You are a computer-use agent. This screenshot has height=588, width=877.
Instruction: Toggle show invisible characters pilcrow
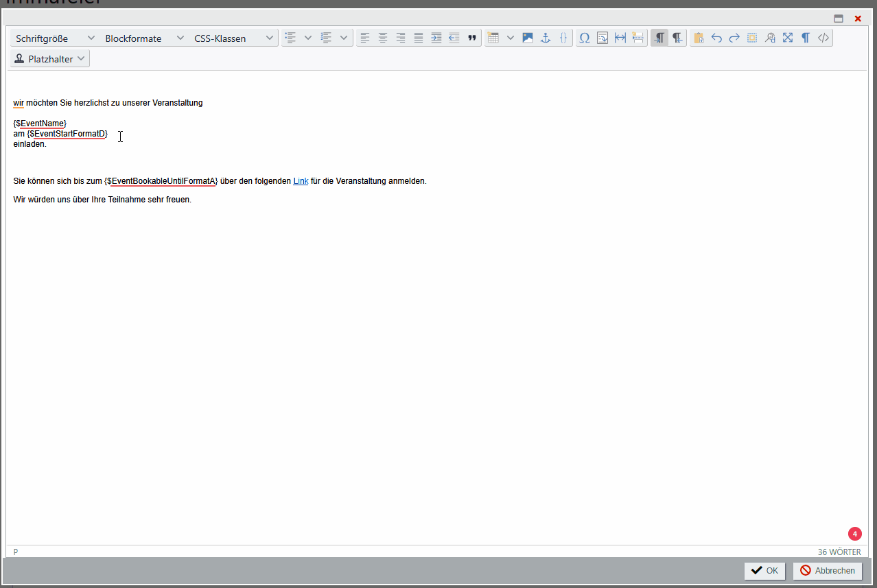point(806,38)
